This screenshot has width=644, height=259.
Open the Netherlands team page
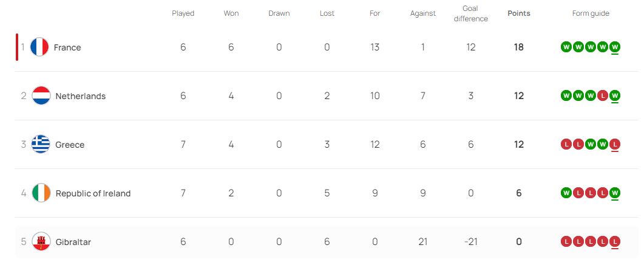[x=81, y=96]
